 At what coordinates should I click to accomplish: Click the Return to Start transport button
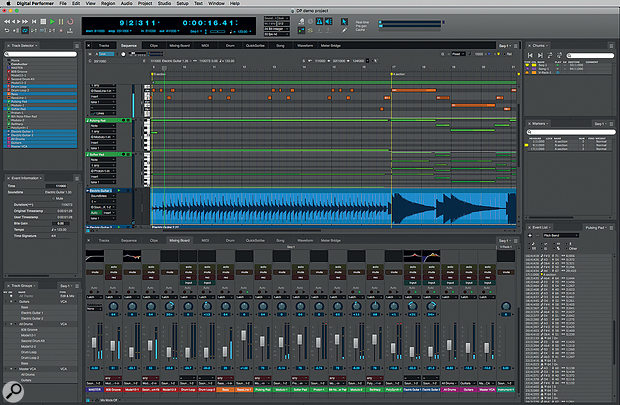pos(34,21)
